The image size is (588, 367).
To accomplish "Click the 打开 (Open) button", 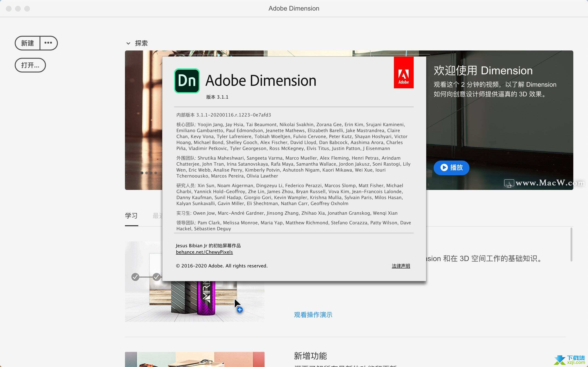I will coord(30,65).
